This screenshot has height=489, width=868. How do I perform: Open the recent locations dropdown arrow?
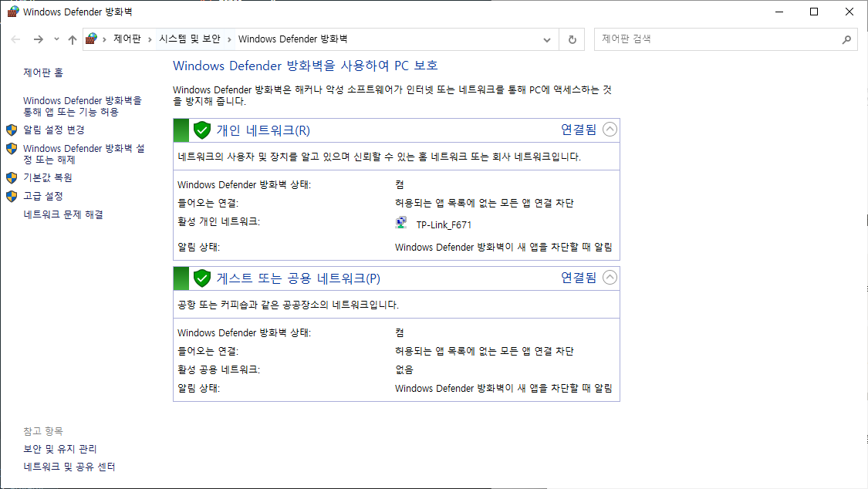(x=56, y=39)
